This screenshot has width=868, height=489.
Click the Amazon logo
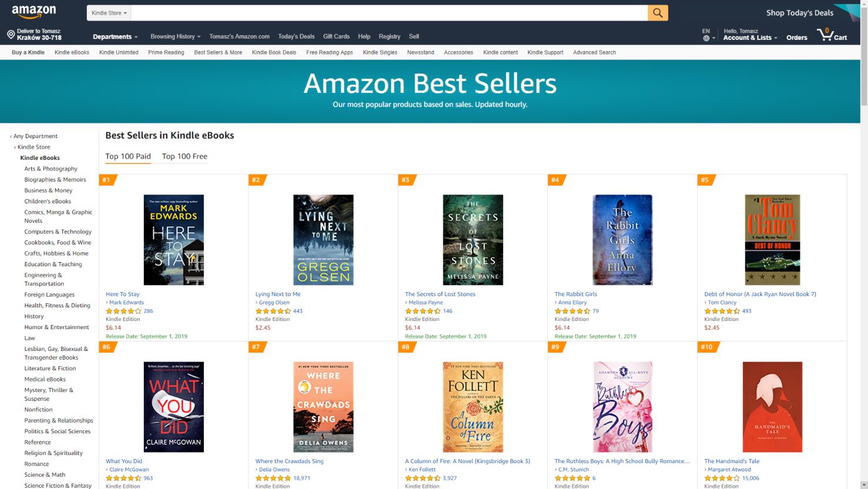[34, 12]
